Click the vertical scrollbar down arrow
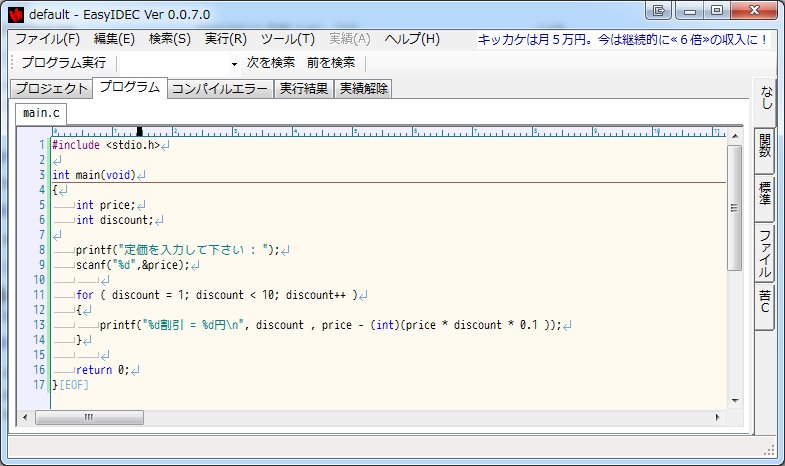Image resolution: width=785 pixels, height=466 pixels. point(735,401)
